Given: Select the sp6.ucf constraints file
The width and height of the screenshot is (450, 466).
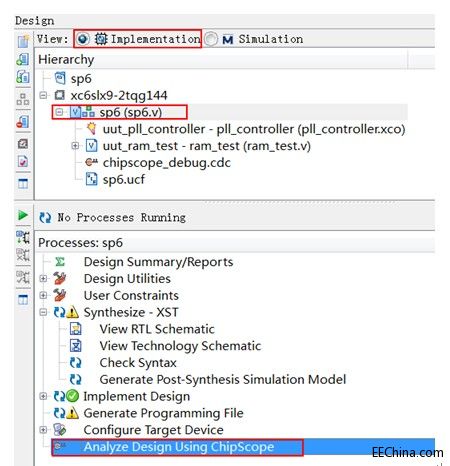Looking at the screenshot, I should 124,180.
